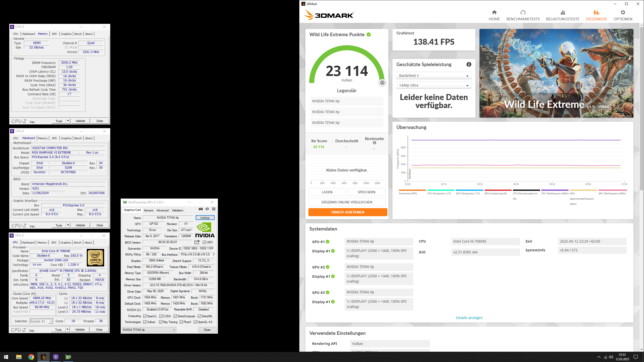
Task: Switch to GPU-Z taskbar icon
Action: pos(68,357)
